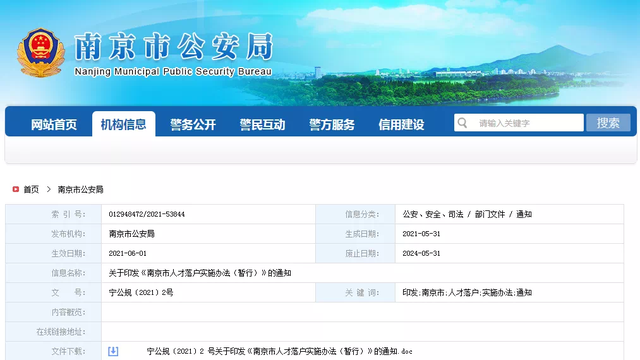
Task: Select the effective date 2021-06-01
Action: point(127,253)
